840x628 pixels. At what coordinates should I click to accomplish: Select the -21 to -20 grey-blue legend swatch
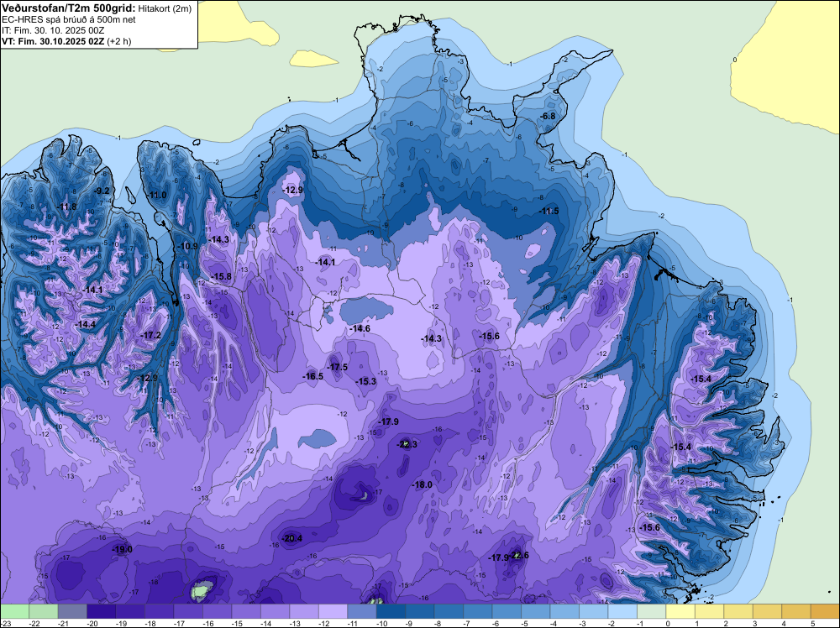pos(72,611)
